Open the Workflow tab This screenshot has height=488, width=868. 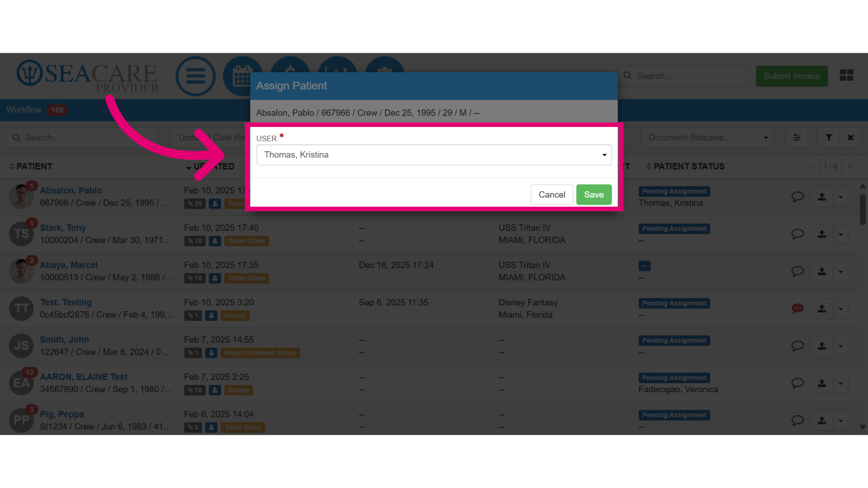pyautogui.click(x=24, y=110)
